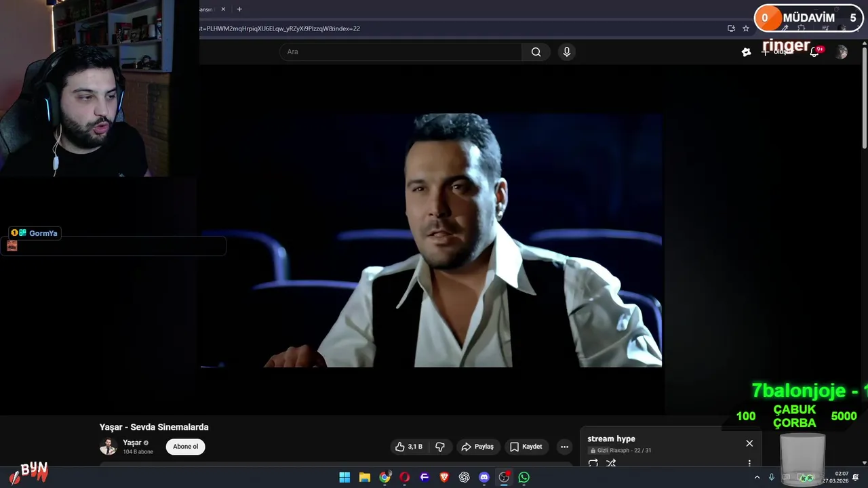The height and width of the screenshot is (488, 868).
Task: Click the video title 'Yaşar - Sevda Sinemalarda'
Action: click(x=154, y=427)
